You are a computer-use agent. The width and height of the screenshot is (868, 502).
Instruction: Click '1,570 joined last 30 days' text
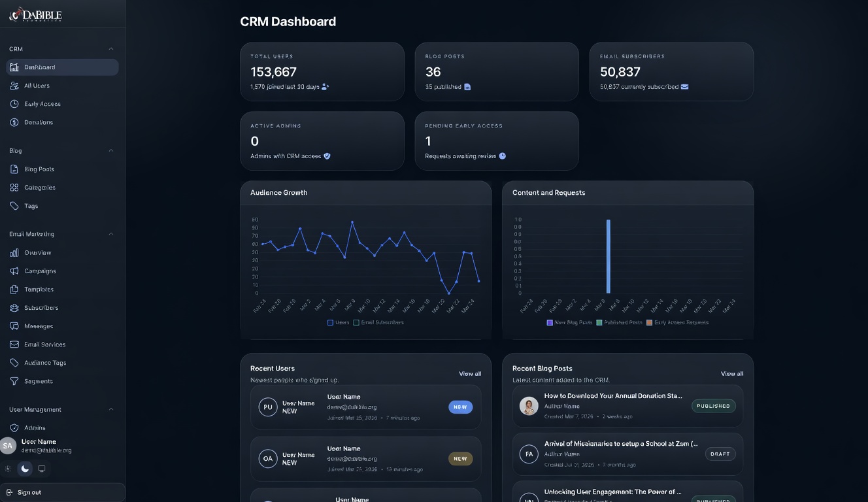coord(285,87)
